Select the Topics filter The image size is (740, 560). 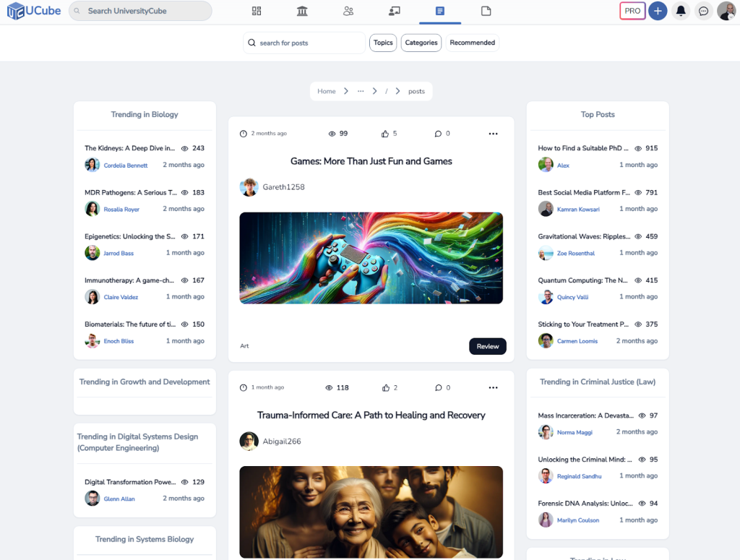pos(383,43)
